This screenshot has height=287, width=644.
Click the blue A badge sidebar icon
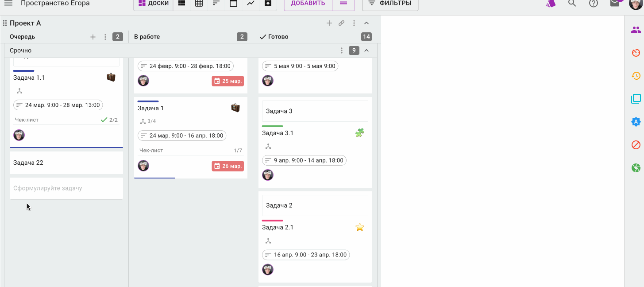(x=636, y=122)
